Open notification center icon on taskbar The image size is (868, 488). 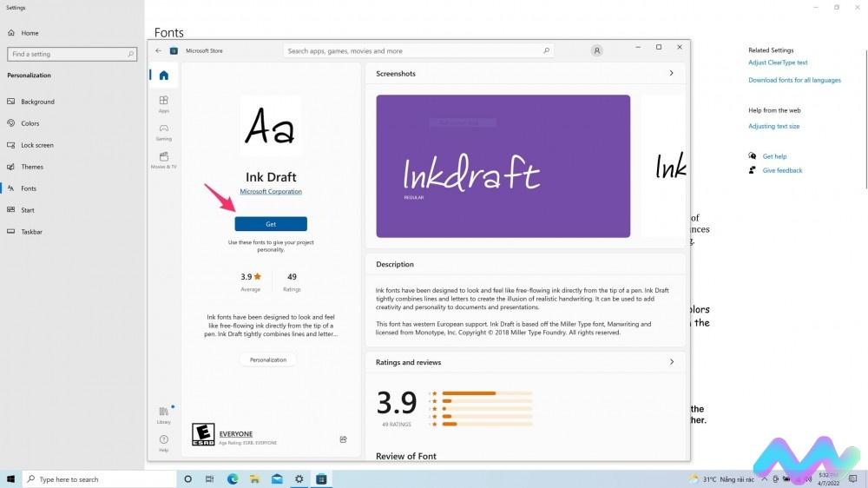click(x=853, y=479)
